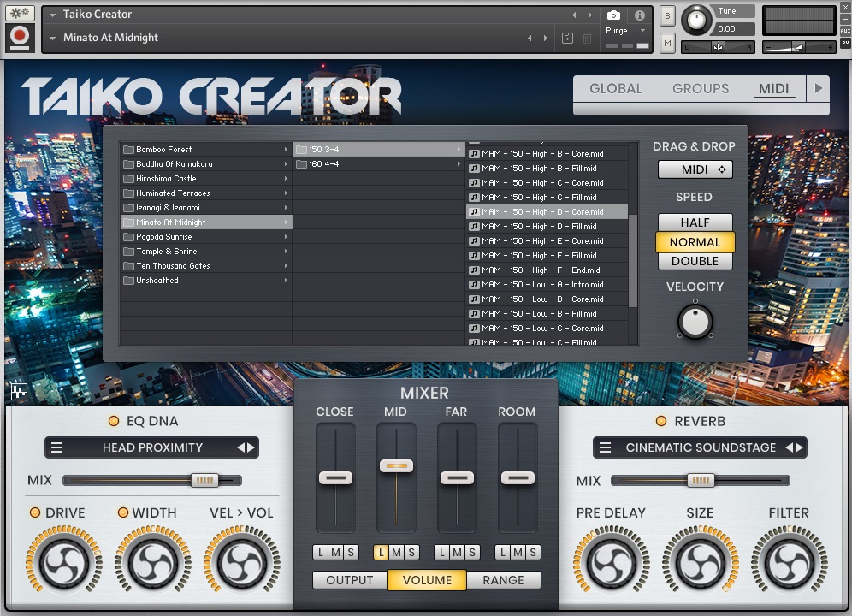Open the Cinematic Soundstage preset menu icon
The image size is (852, 616).
(x=606, y=447)
